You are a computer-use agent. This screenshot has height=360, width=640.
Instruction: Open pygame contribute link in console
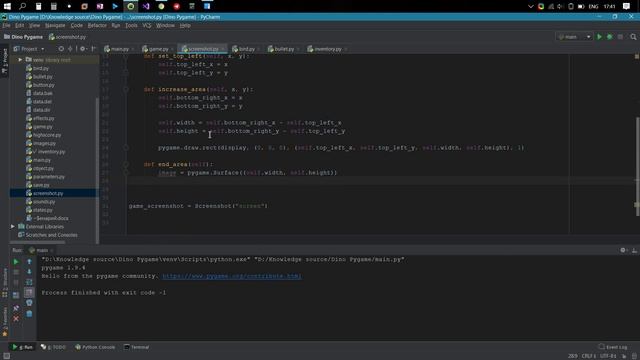click(x=232, y=276)
